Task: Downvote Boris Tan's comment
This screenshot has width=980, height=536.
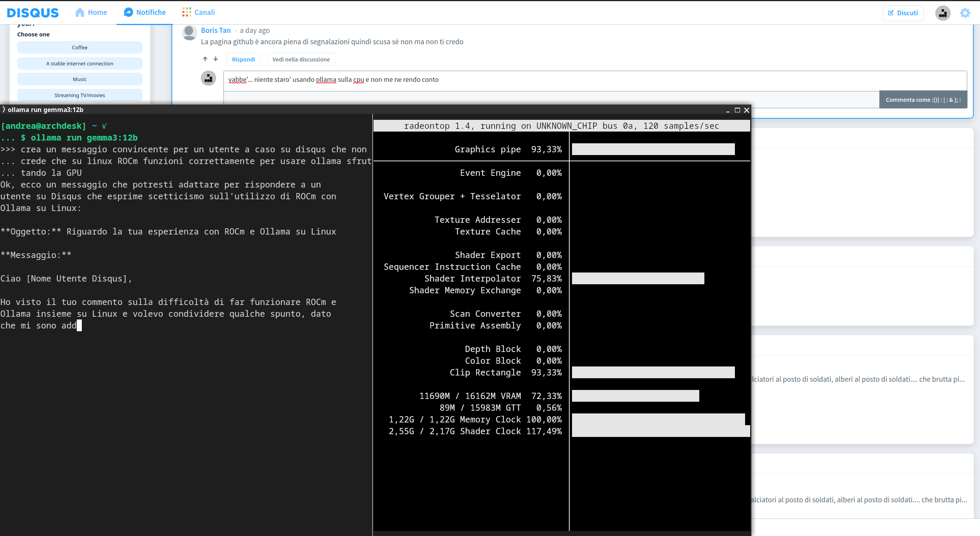Action: [x=216, y=59]
